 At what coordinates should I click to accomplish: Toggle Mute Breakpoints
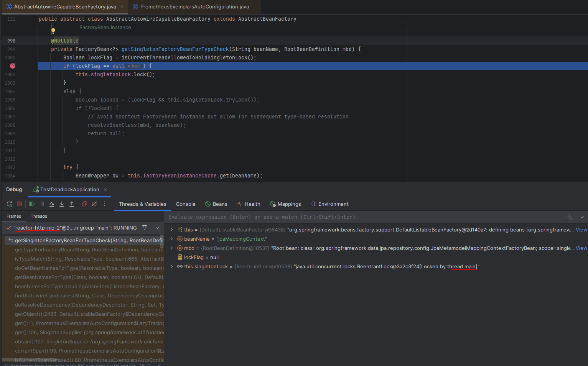[x=94, y=204]
